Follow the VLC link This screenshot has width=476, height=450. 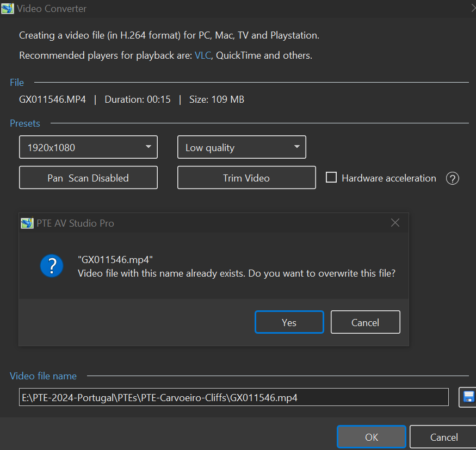(203, 55)
